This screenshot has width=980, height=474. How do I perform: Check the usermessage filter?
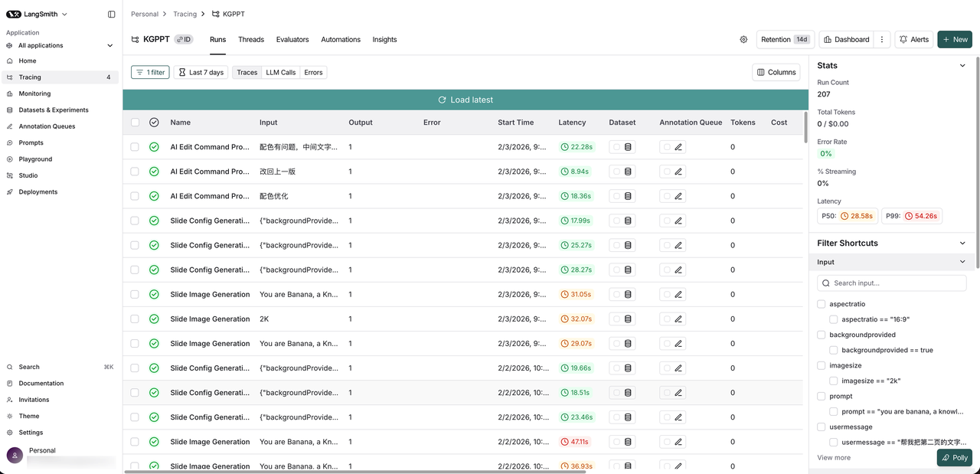pos(822,427)
